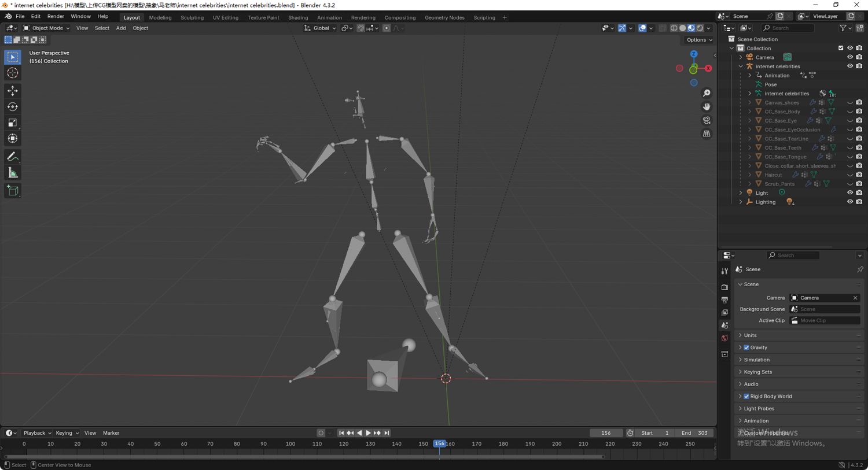Toggle viewport visibility of Canvas_shoes
868x470 pixels.
click(x=850, y=103)
